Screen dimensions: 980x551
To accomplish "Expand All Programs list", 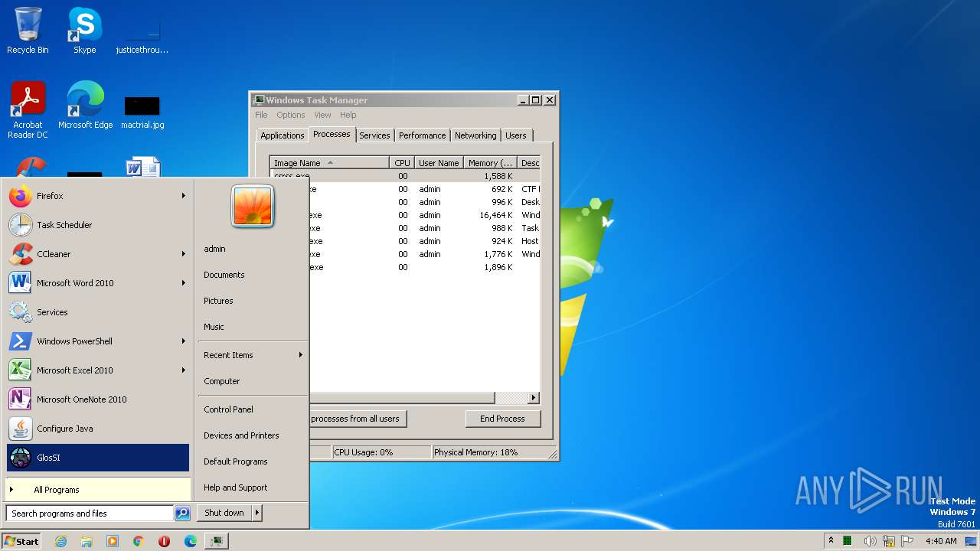I will (x=98, y=490).
